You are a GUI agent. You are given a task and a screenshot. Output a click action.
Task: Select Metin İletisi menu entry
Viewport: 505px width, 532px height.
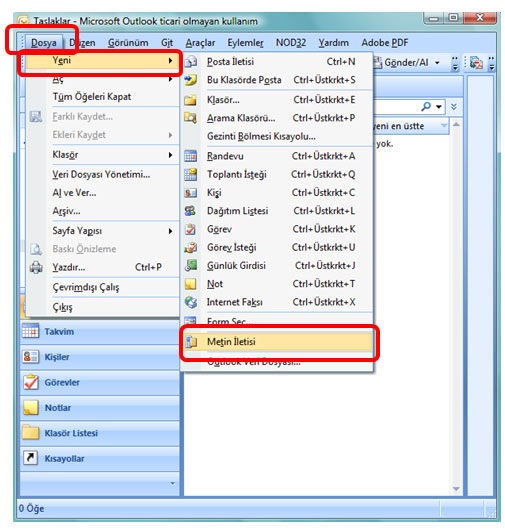[278, 342]
